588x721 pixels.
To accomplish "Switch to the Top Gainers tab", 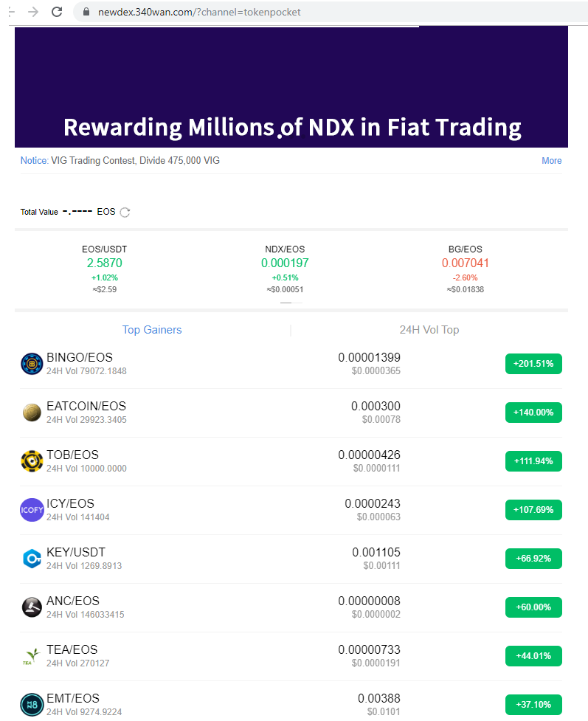I will (152, 330).
